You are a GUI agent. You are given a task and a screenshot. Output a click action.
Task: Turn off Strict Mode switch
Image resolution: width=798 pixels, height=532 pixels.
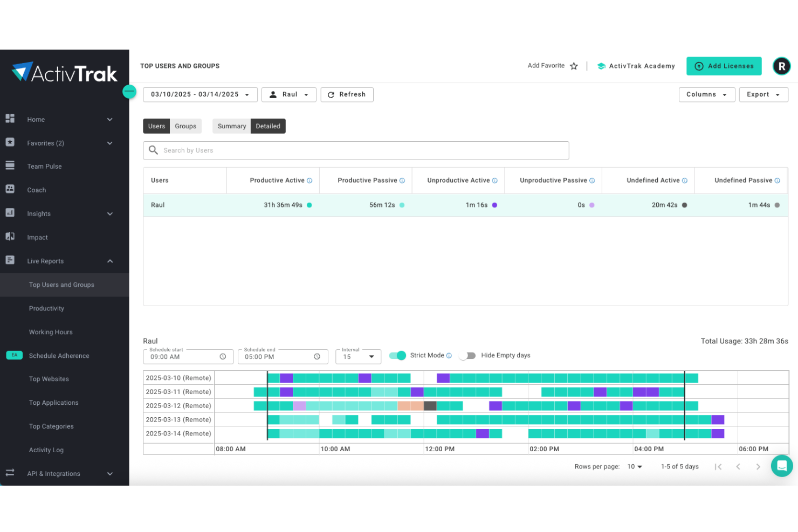pos(397,355)
